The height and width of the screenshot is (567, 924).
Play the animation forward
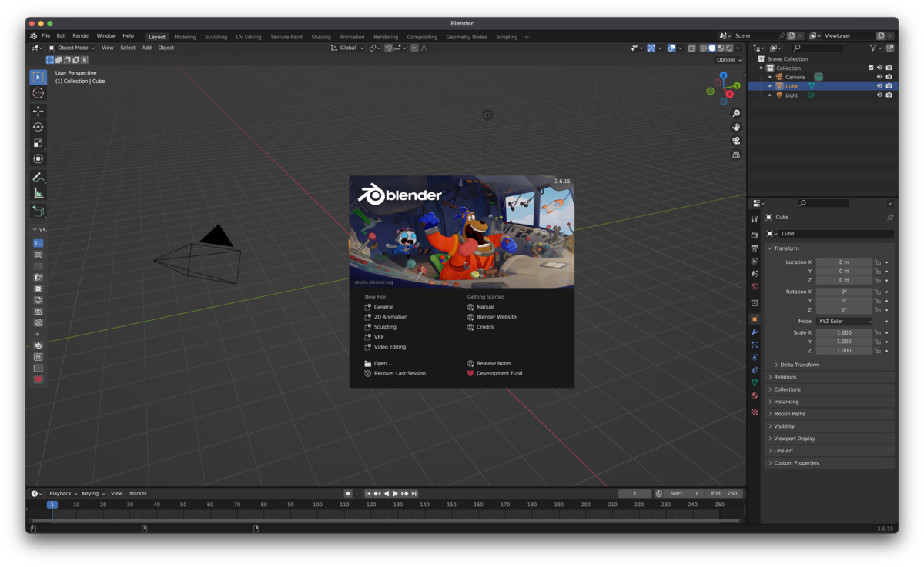click(x=396, y=494)
